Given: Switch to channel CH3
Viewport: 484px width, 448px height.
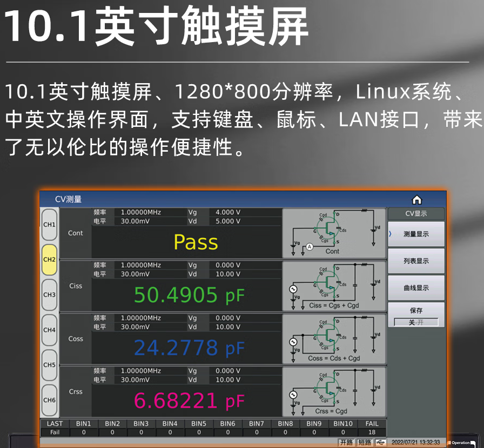Looking at the screenshot, I should pyautogui.click(x=49, y=295).
